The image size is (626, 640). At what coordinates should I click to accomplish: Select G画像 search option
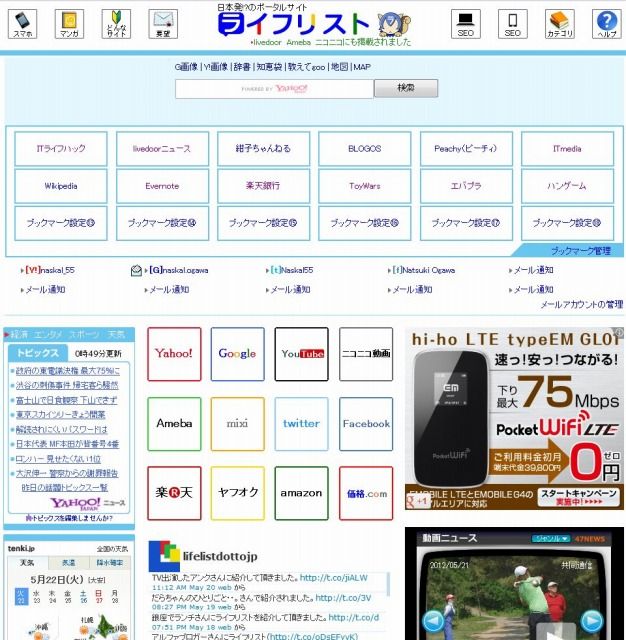(x=186, y=67)
